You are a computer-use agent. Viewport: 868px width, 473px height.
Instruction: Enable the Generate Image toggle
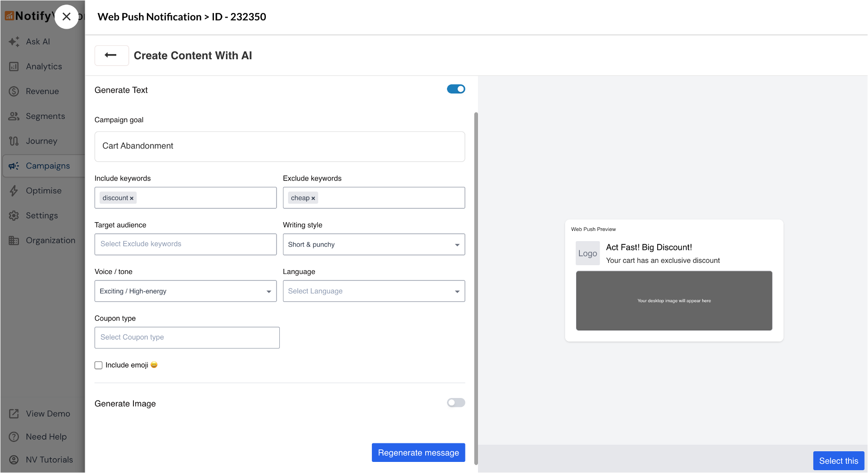click(x=456, y=403)
